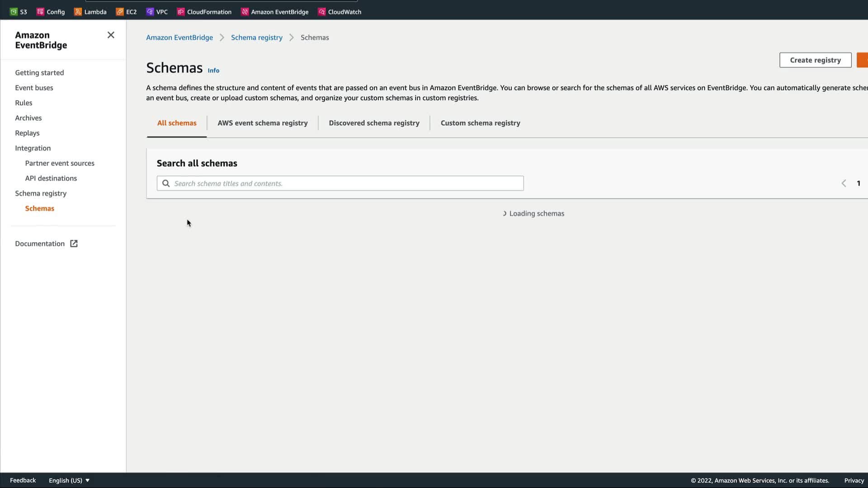Open the Config service shortcut icon

point(40,12)
